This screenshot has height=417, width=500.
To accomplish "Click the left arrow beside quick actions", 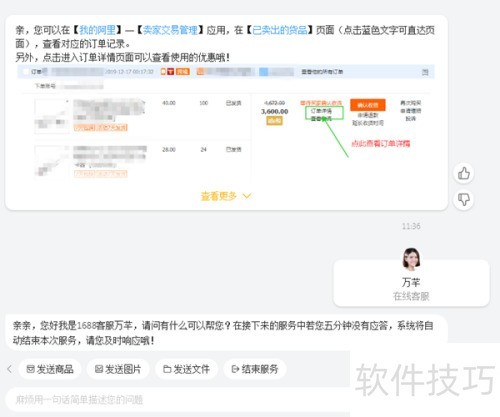I will click(x=9, y=369).
